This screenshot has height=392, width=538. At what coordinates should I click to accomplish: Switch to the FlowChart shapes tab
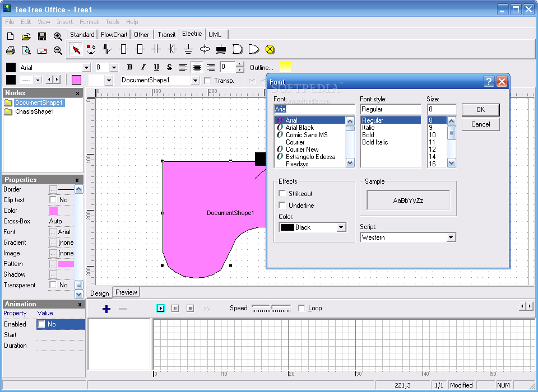coord(114,35)
